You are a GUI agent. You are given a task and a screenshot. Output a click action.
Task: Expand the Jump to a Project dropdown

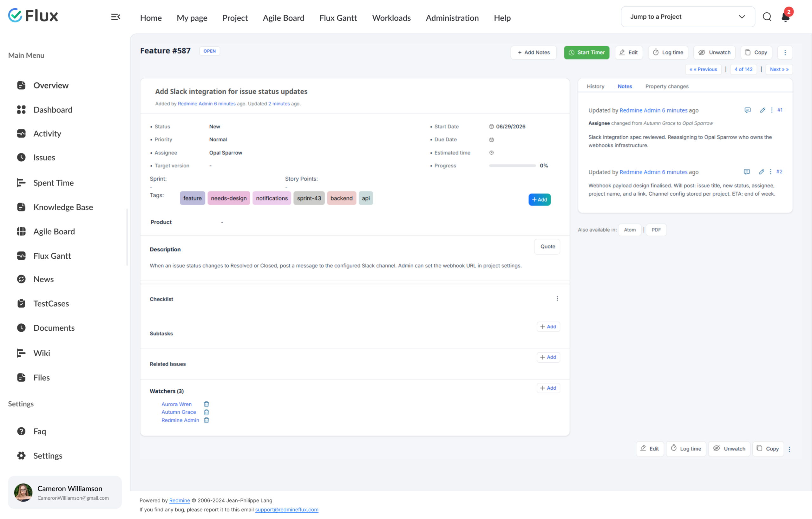click(x=688, y=16)
